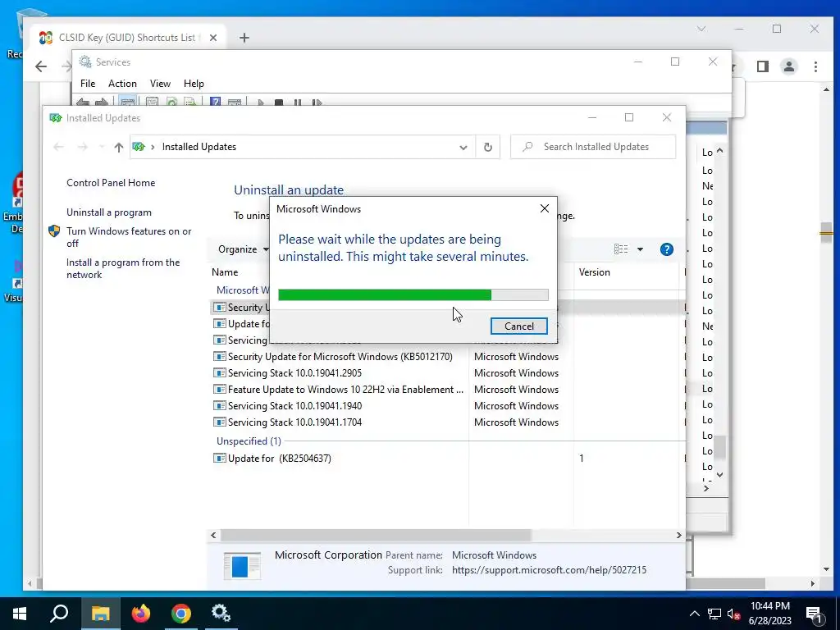Open the Help menu in Services
The height and width of the screenshot is (630, 840).
click(x=194, y=84)
